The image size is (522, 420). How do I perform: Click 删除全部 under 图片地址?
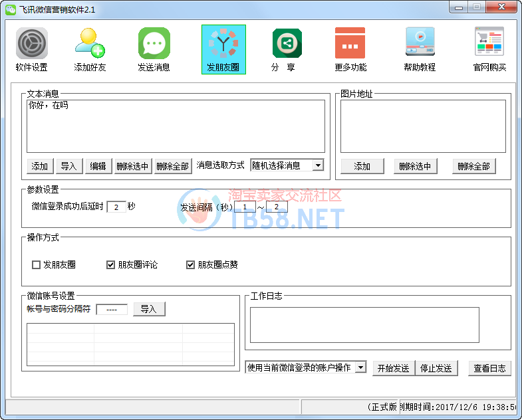coord(473,166)
